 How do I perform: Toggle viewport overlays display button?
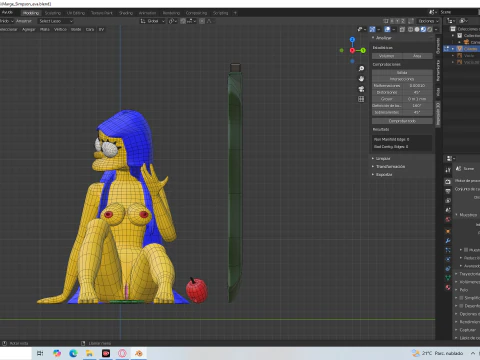tap(387, 29)
